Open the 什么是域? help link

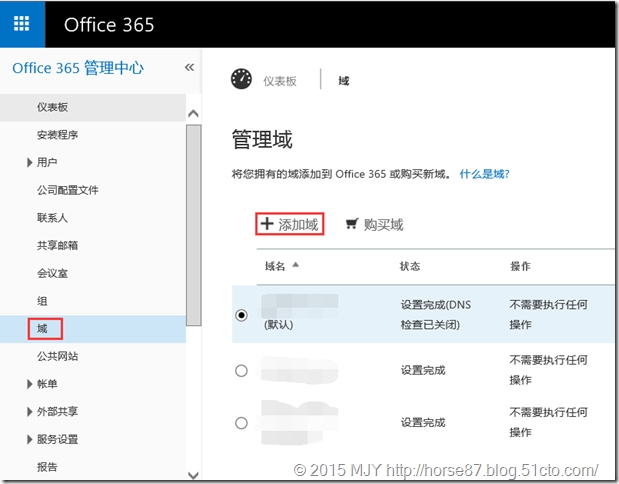pos(484,174)
